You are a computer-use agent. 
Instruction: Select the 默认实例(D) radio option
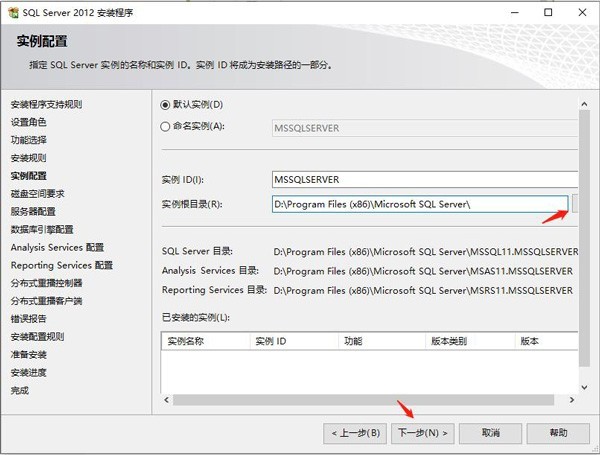(x=165, y=105)
